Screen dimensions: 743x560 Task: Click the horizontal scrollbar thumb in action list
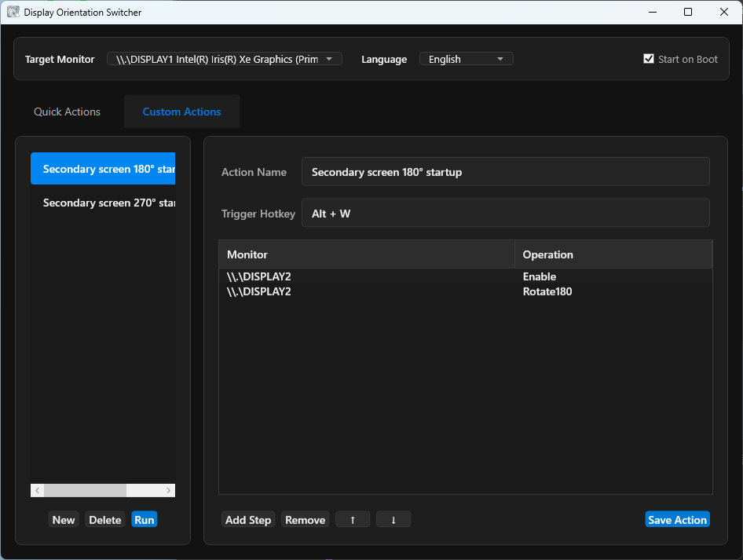86,490
